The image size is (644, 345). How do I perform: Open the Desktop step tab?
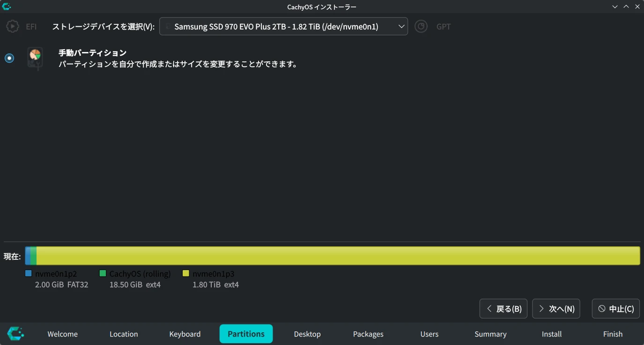307,334
